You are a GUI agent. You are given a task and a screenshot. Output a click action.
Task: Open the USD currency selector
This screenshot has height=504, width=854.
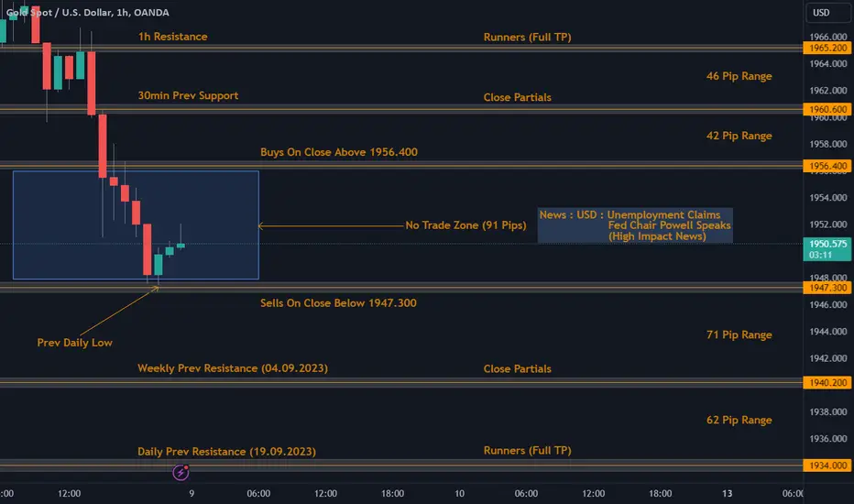click(827, 13)
